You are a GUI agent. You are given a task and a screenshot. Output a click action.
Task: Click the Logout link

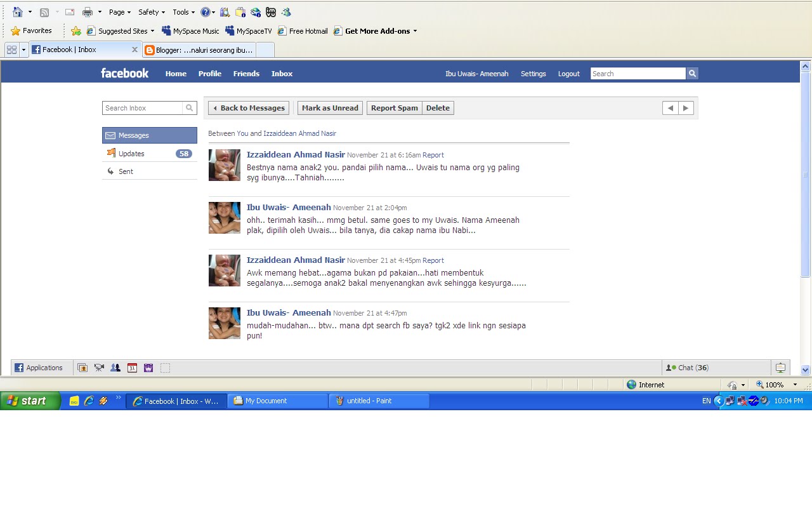[x=568, y=74]
